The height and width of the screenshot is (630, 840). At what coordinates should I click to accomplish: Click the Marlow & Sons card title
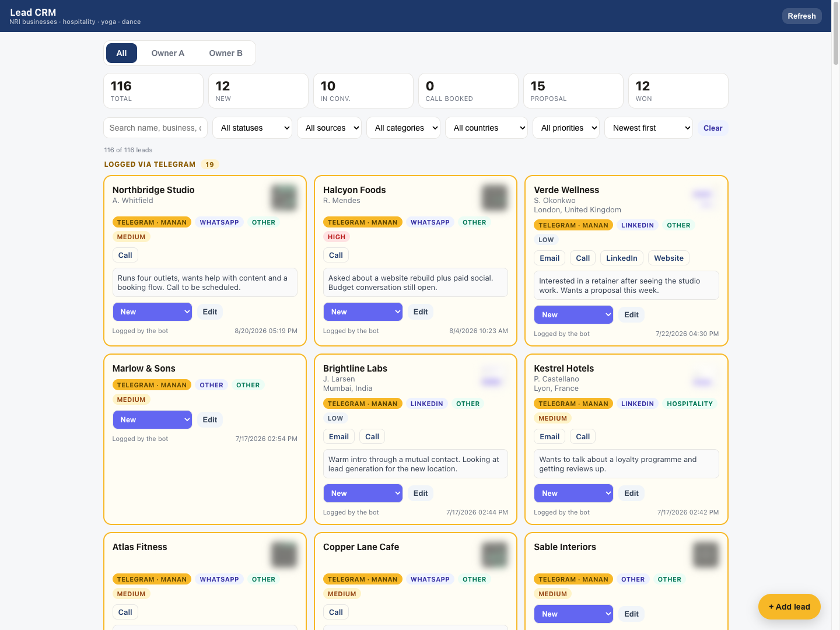coord(144,369)
